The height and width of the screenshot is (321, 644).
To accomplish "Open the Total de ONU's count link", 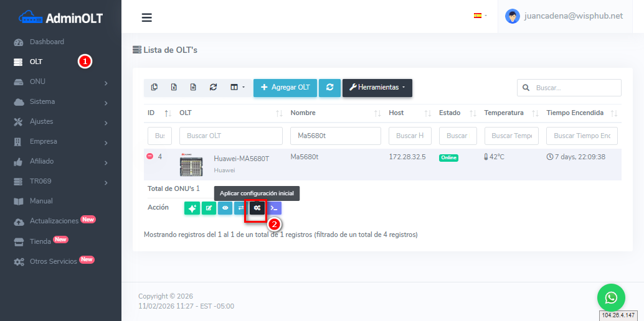I will (x=198, y=188).
